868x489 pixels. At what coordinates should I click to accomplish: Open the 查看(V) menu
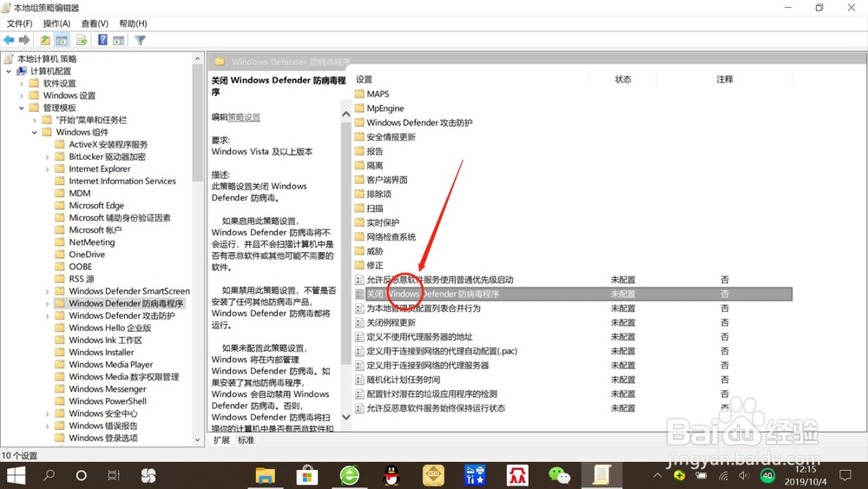pos(95,23)
